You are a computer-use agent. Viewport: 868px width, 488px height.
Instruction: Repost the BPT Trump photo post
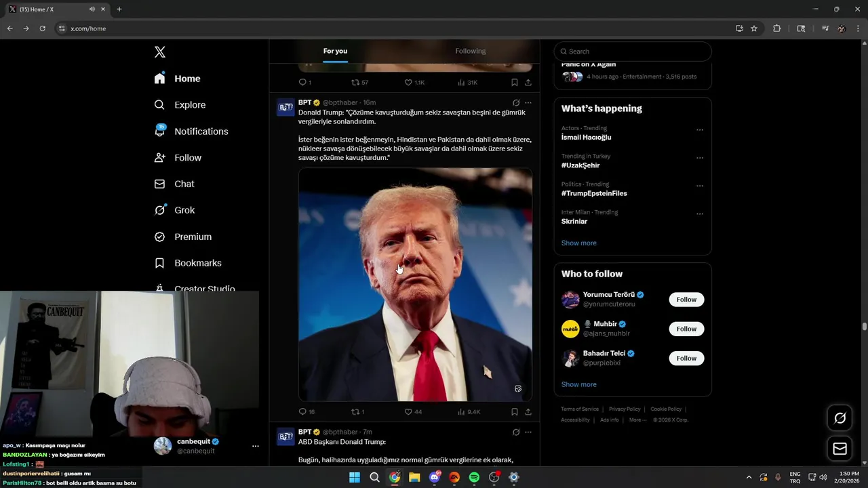(x=357, y=411)
